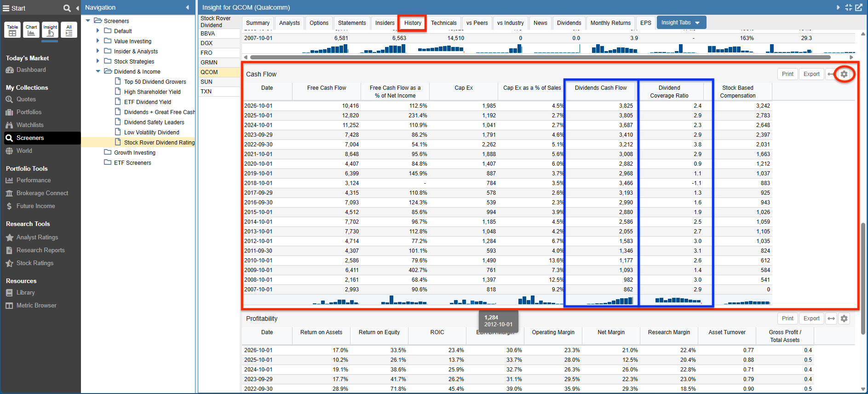Pop out the Insight panel to new window
868x394 pixels.
[x=859, y=7]
